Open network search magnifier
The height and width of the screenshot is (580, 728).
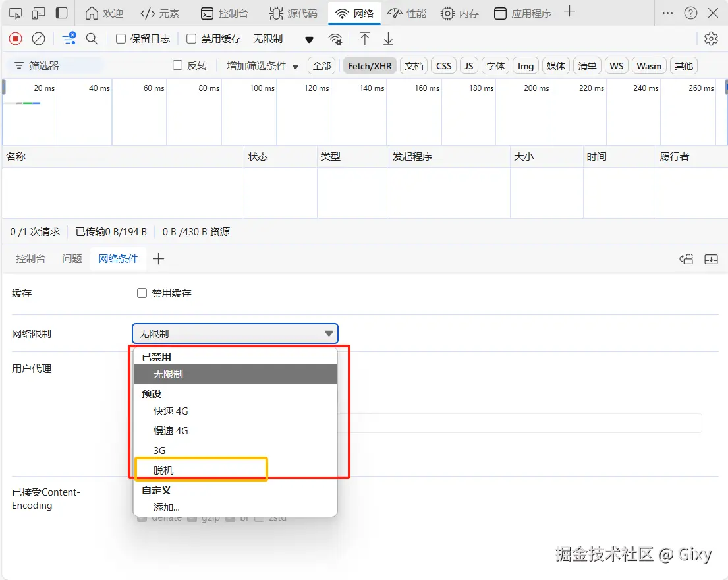pos(92,38)
